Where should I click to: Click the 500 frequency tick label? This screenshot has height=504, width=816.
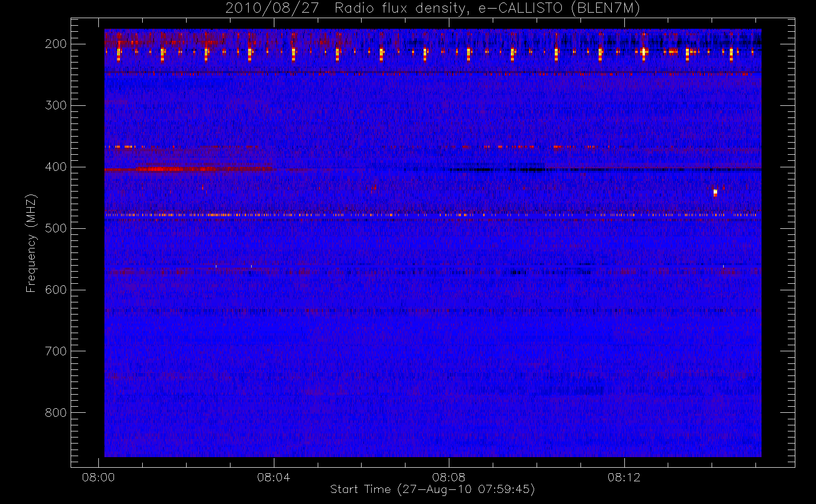[x=55, y=228]
